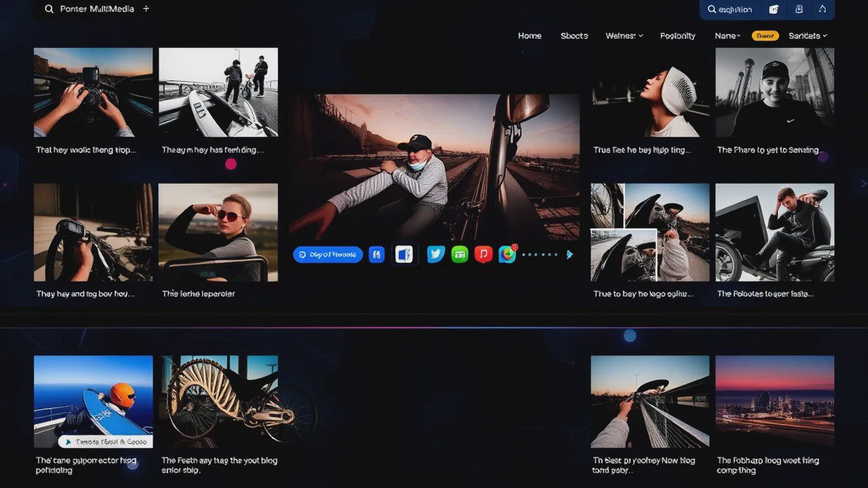868x488 pixels.
Task: Click the bell-shaped icon in the blue bar
Action: point(823,9)
